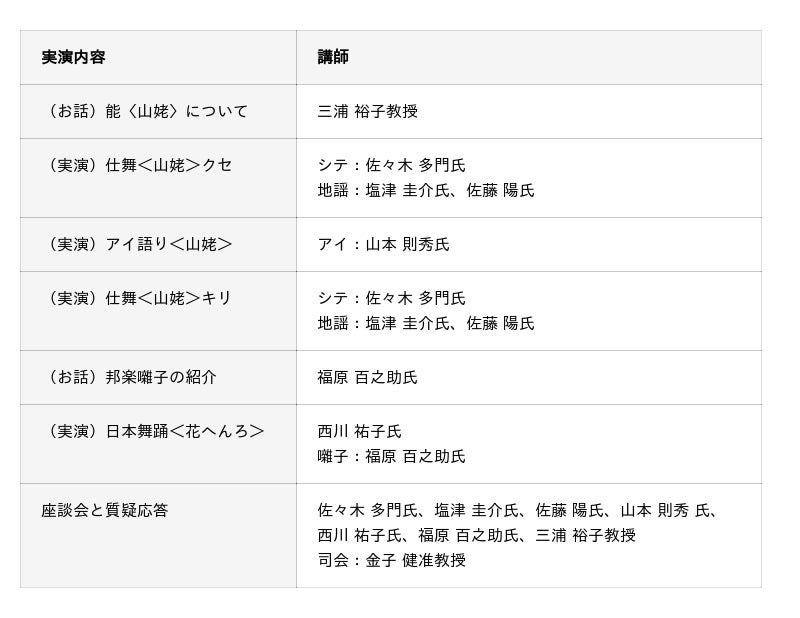The height and width of the screenshot is (618, 800).
Task: Click the name 西川 祐子氏 under 日本舞踊
Action: click(360, 431)
